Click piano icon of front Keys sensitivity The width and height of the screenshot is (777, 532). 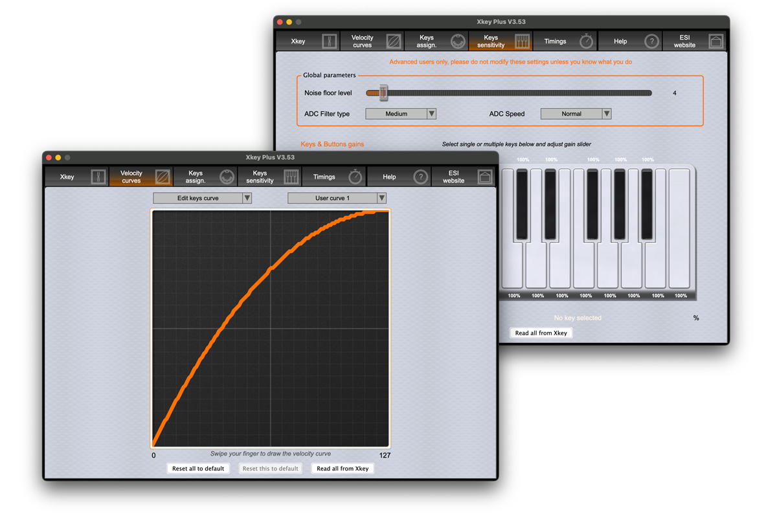point(291,177)
